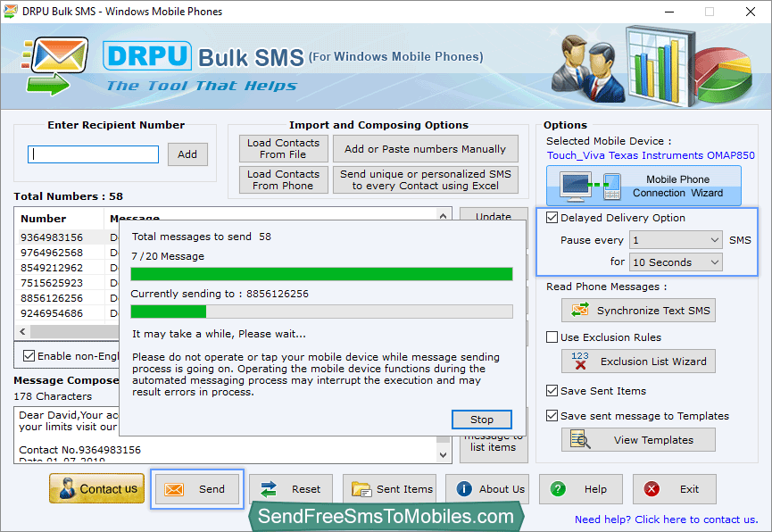The image size is (772, 532).
Task: Click the About Us info icon
Action: [x=464, y=488]
